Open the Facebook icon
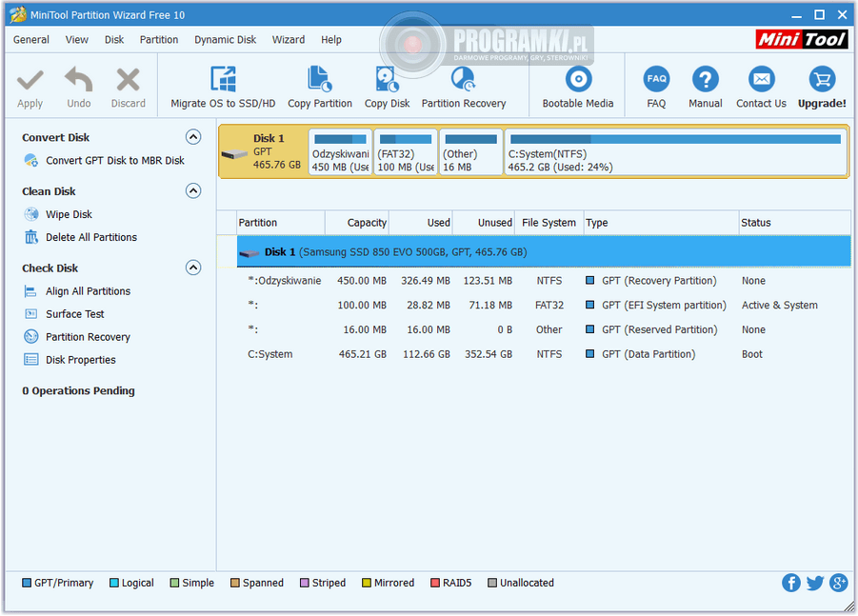 pos(790,584)
